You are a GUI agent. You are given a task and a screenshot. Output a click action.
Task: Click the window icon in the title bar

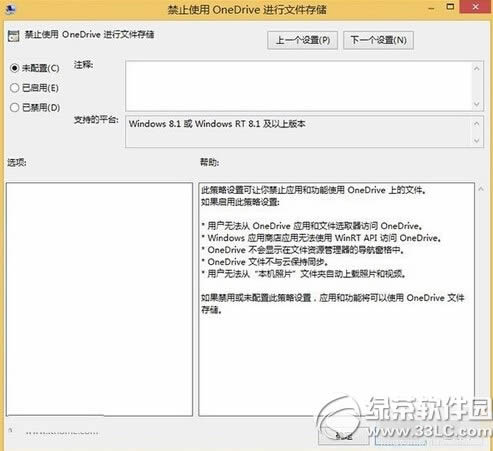(10, 9)
